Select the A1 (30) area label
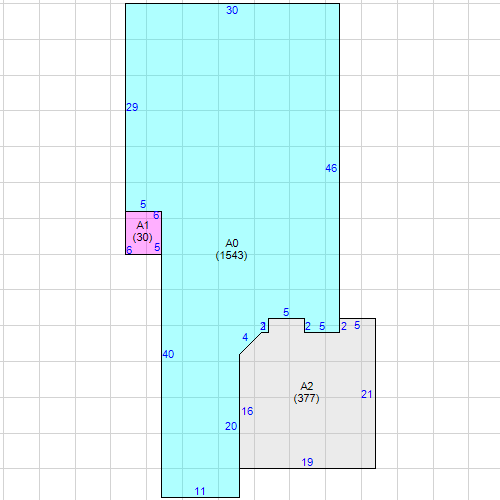The width and height of the screenshot is (500, 500). click(142, 231)
